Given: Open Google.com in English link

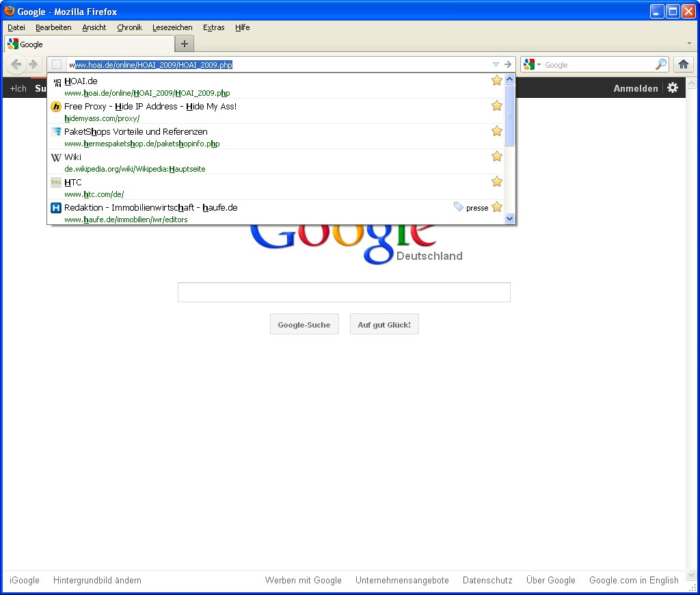Looking at the screenshot, I should pos(634,580).
